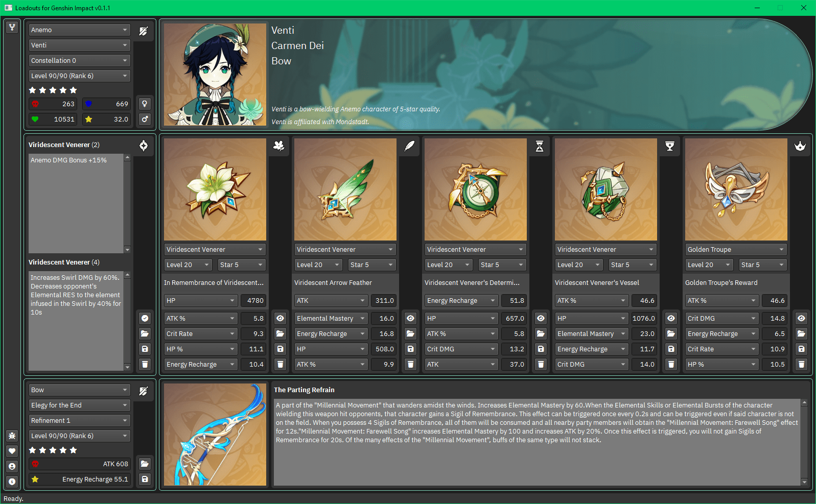Open the Bow weapon type dropdown
816x504 pixels.
point(79,390)
